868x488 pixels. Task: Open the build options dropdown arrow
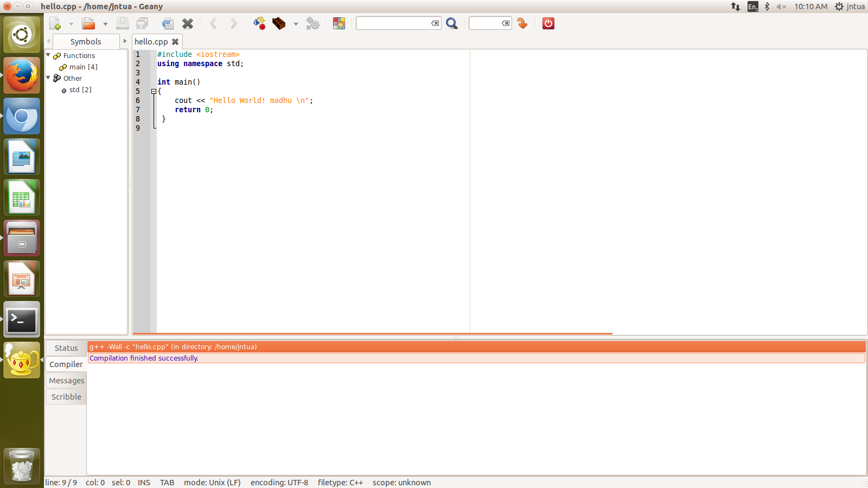coord(296,24)
